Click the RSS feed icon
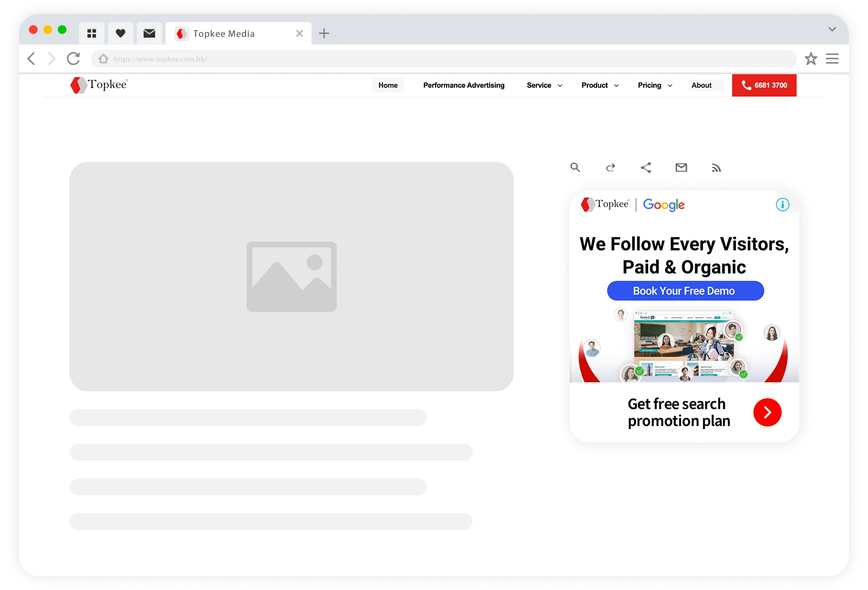 point(716,168)
